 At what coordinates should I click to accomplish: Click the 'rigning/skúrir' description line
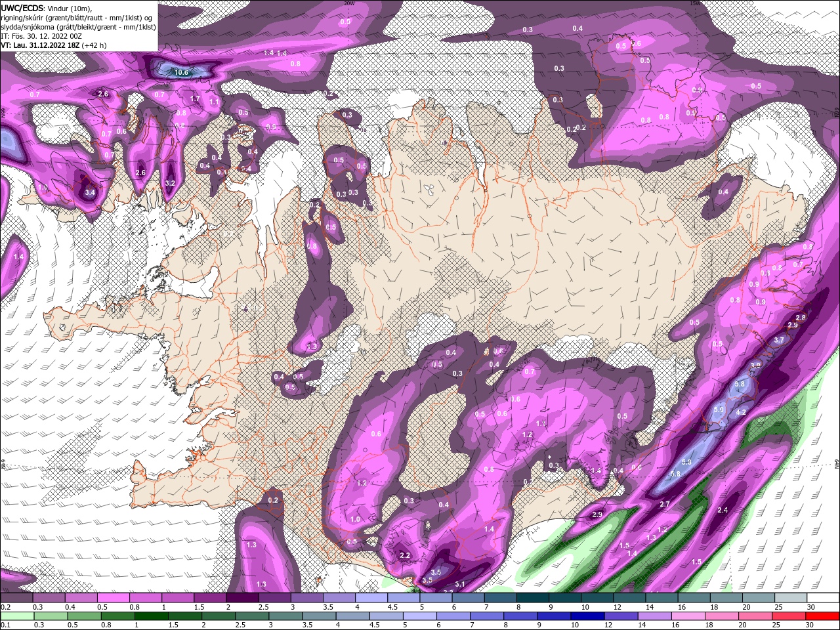click(x=77, y=17)
